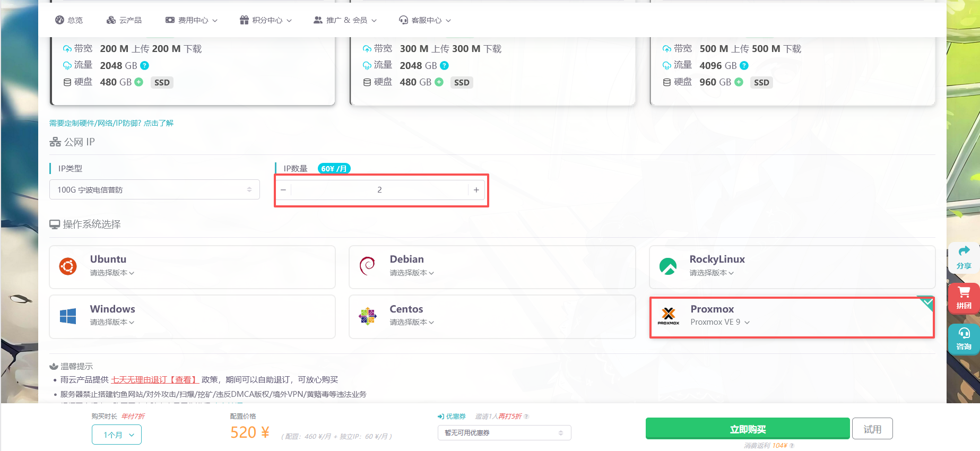Click the Debian swirl logo icon
980x451 pixels.
[367, 266]
